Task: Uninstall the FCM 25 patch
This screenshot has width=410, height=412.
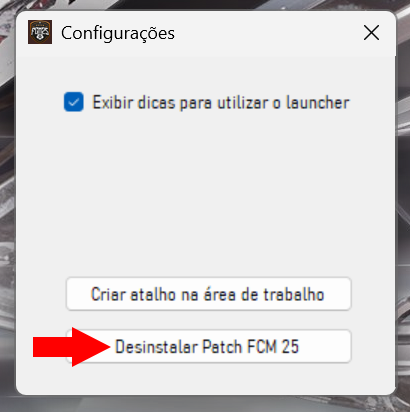Action: pos(209,346)
